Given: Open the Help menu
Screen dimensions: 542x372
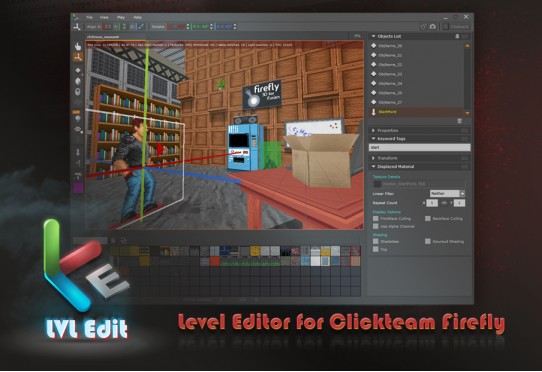Looking at the screenshot, I should pos(138,17).
